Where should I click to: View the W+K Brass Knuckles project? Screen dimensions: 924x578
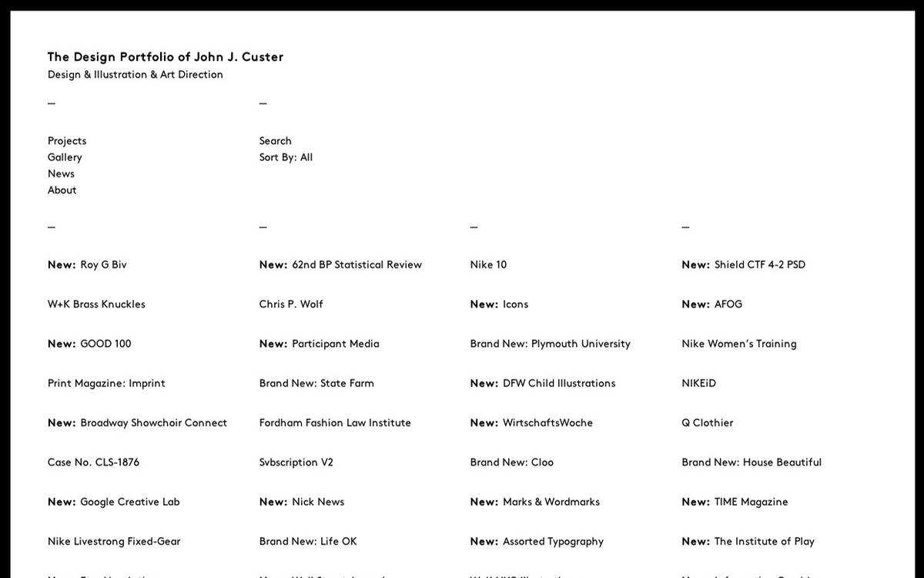click(x=96, y=304)
